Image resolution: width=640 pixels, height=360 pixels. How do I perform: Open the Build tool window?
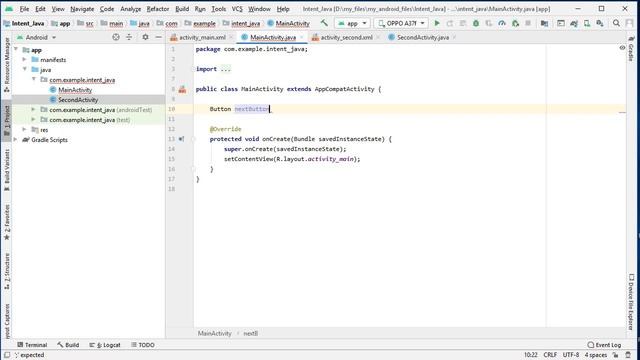(68, 345)
